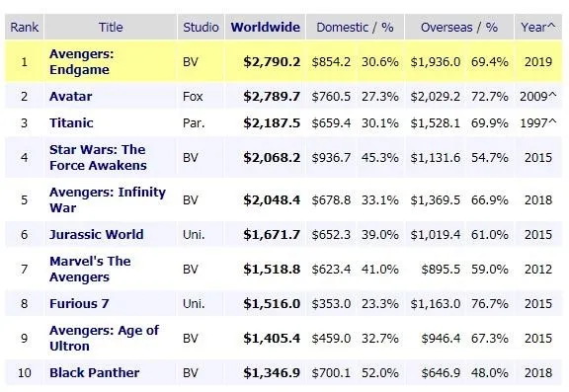
Task: Click the Worldwide column header
Action: coord(266,28)
